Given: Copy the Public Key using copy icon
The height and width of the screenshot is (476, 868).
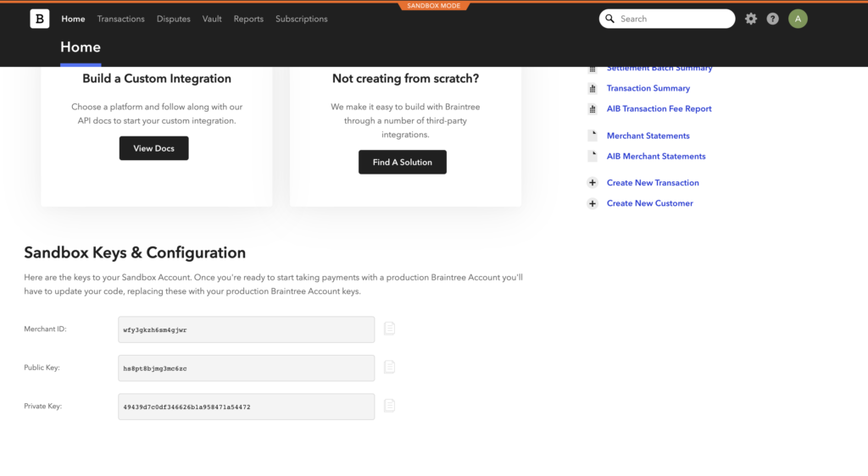Looking at the screenshot, I should (x=389, y=367).
